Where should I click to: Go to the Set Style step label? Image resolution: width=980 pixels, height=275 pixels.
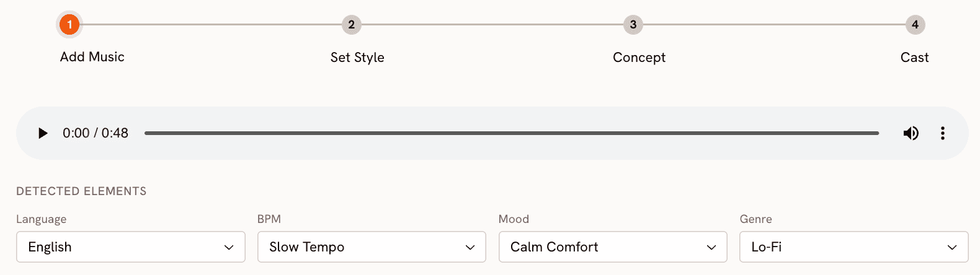point(357,58)
